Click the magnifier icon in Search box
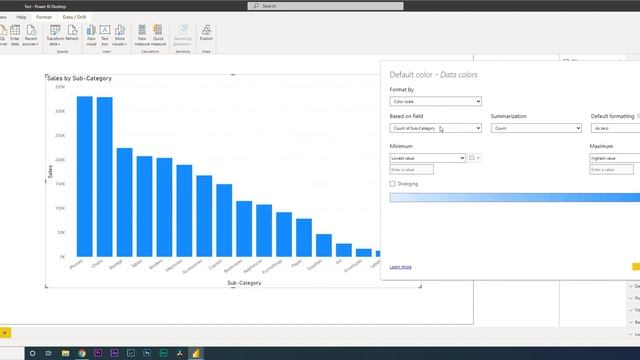This screenshot has height=360, width=640. [x=256, y=6]
